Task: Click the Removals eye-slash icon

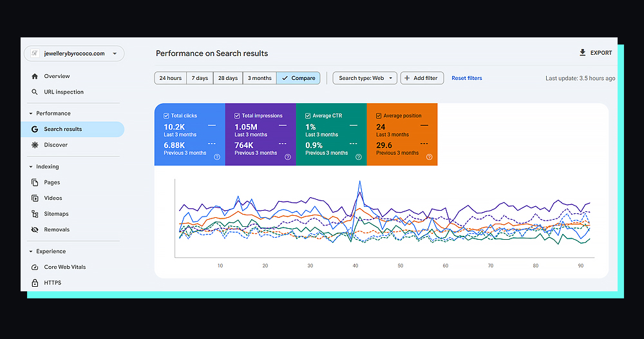Action: click(x=35, y=229)
